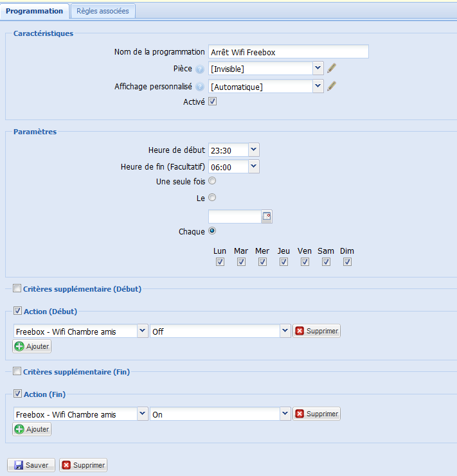
Task: Click the green Ajouter button under Action (Début)
Action: click(x=31, y=346)
